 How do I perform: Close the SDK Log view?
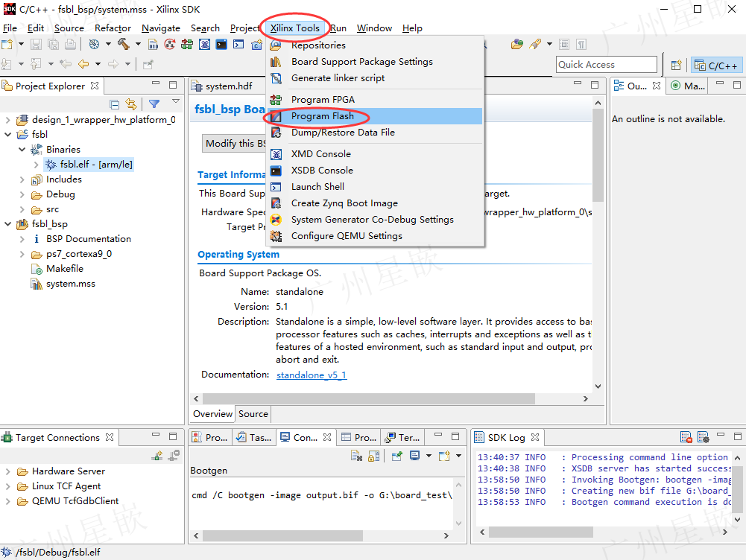point(535,437)
